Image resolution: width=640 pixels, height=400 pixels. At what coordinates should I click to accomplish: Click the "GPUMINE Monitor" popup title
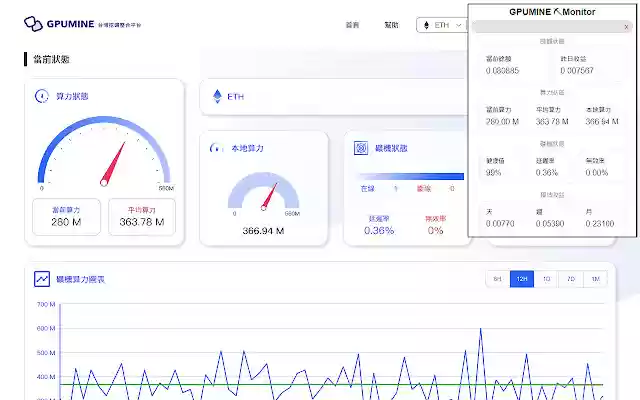[x=552, y=12]
